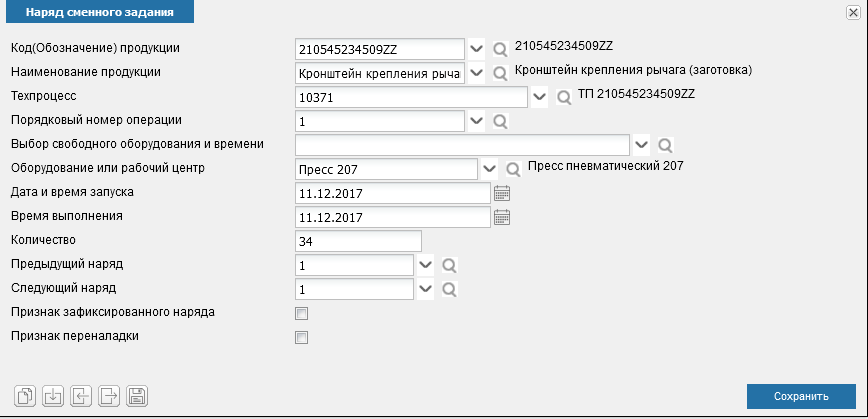Go to previous record with the left arrow icon

(x=81, y=396)
